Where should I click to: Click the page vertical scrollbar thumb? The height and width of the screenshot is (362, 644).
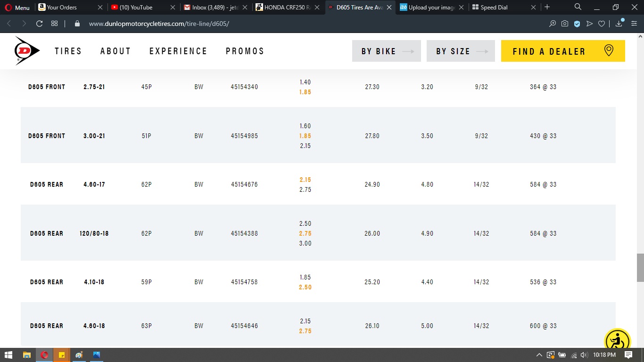[x=640, y=268]
